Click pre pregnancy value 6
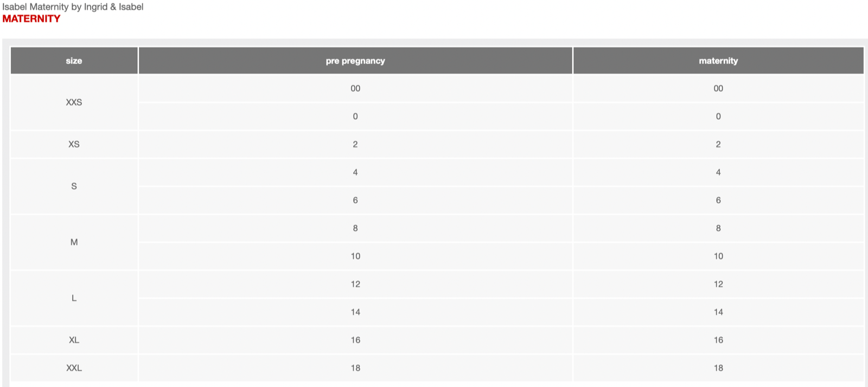The image size is (868, 387). pyautogui.click(x=355, y=201)
